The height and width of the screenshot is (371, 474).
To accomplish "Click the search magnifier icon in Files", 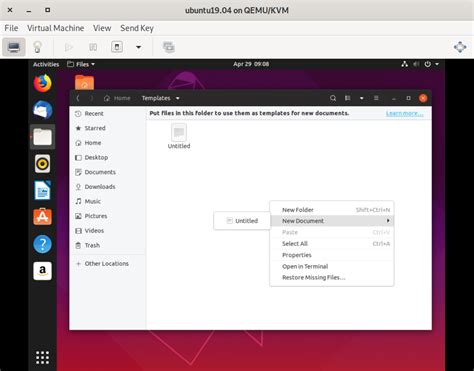I will 333,98.
